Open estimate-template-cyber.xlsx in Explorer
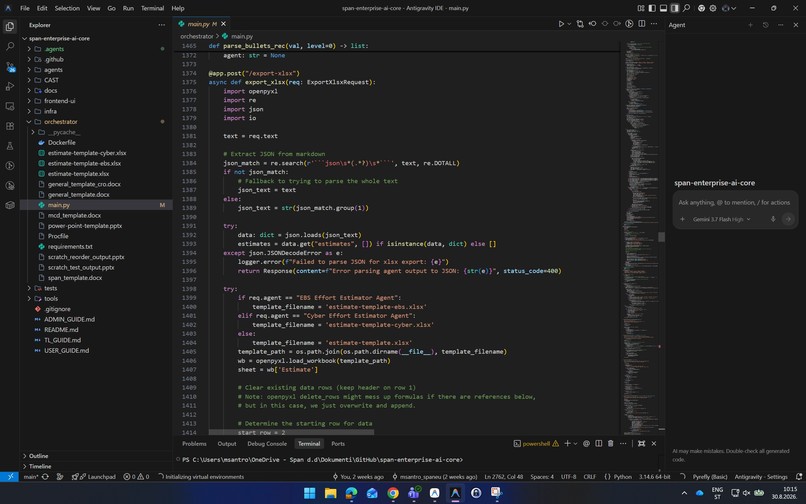 click(87, 153)
